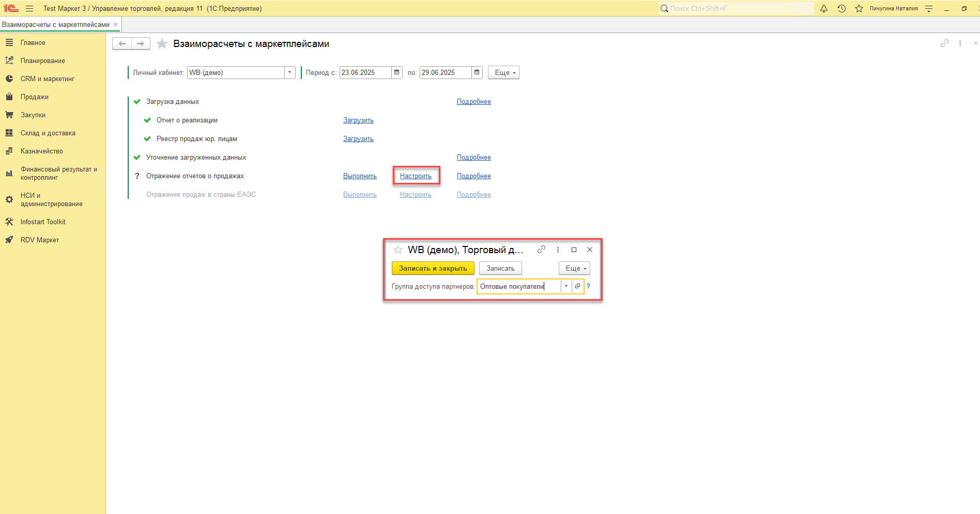
Task: Click Выполнить for Отражение отчетов о продажах
Action: pyautogui.click(x=360, y=176)
